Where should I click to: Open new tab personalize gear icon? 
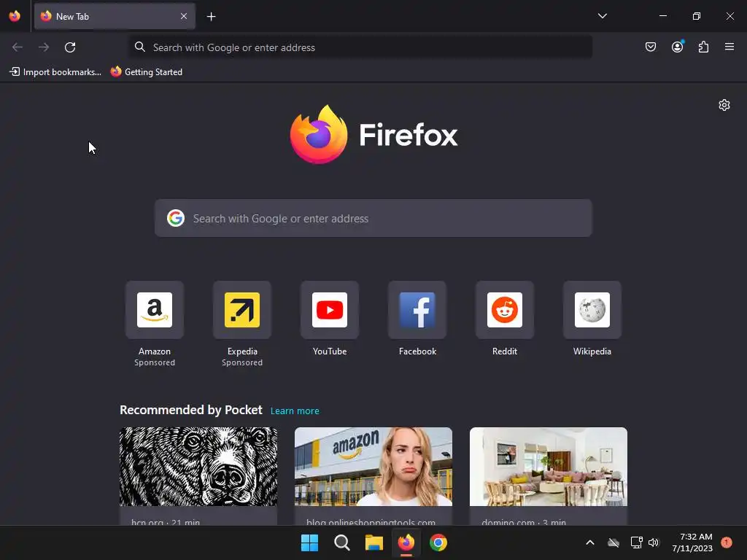point(724,105)
